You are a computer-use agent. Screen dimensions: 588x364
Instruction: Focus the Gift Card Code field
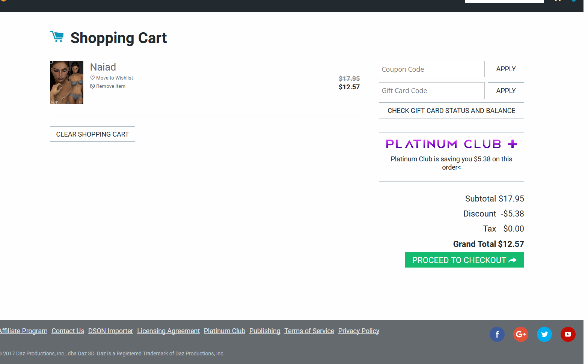pyautogui.click(x=431, y=91)
